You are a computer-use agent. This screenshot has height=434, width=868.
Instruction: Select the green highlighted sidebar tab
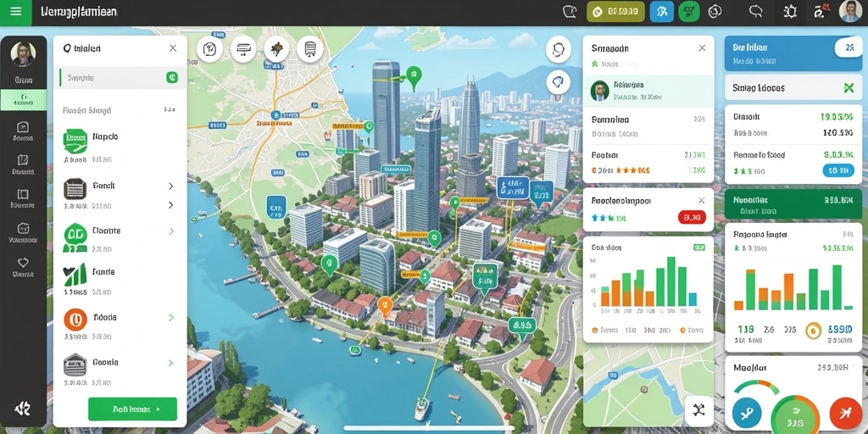pyautogui.click(x=23, y=100)
